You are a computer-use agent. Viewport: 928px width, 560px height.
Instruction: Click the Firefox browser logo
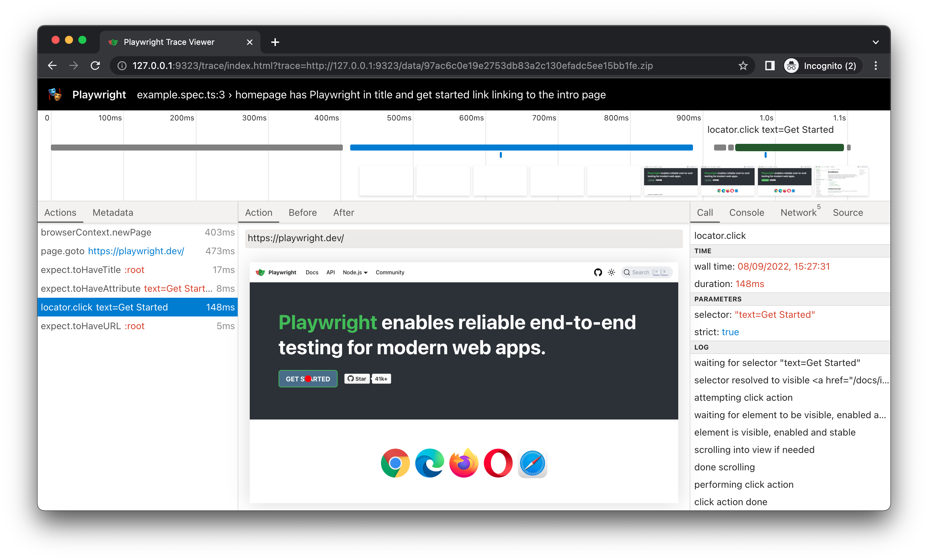464,463
